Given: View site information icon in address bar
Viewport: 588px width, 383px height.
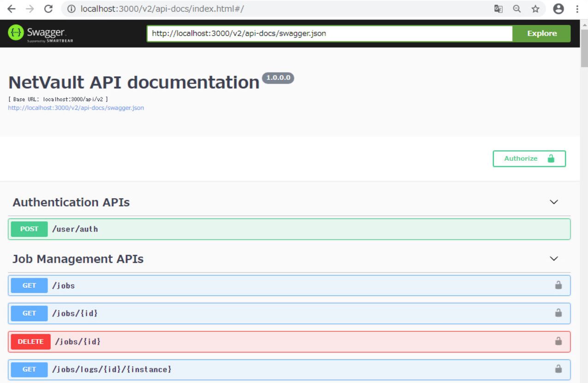Looking at the screenshot, I should (71, 9).
